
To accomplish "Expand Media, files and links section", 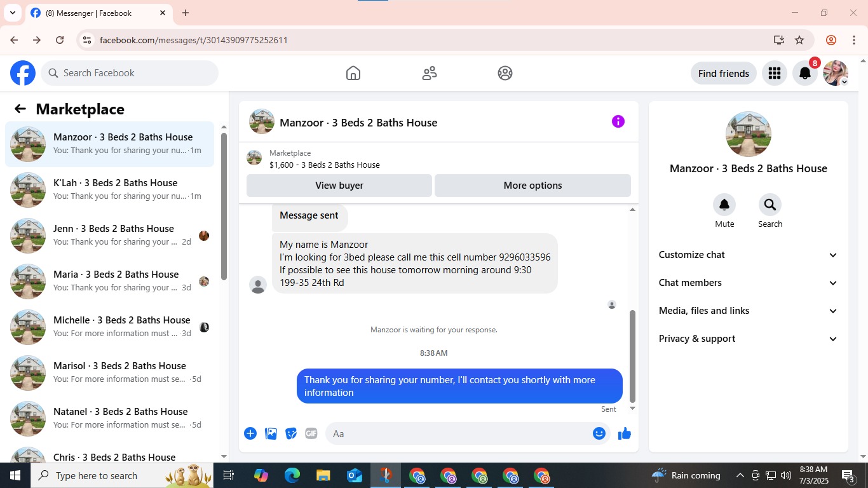I will (749, 311).
